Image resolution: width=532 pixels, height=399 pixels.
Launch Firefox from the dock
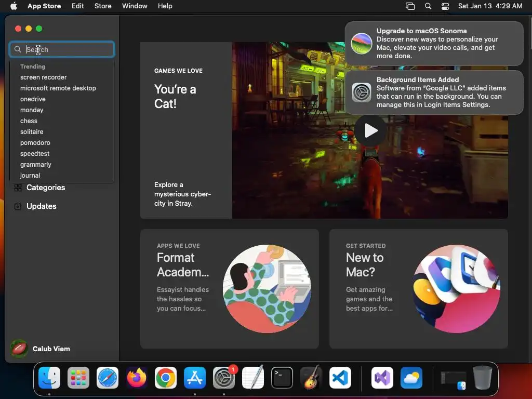(137, 378)
